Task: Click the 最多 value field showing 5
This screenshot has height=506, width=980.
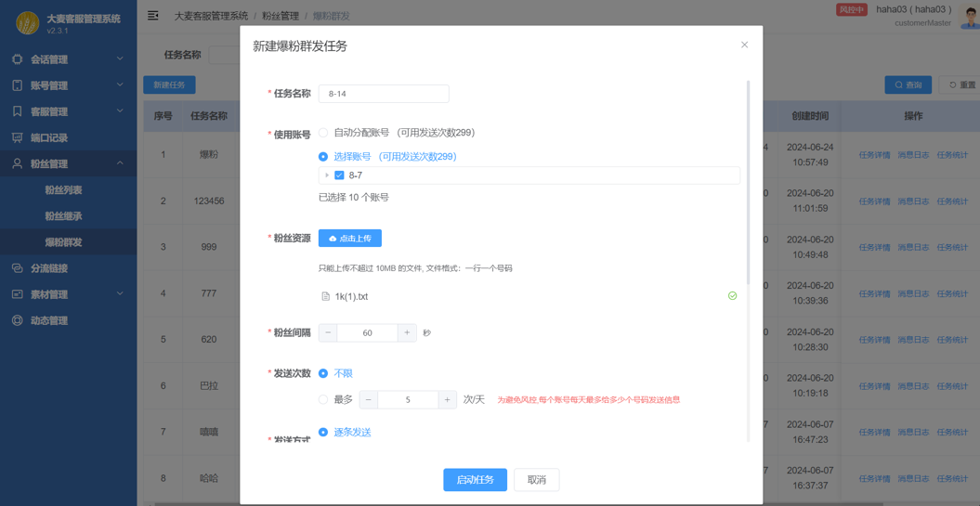Action: click(408, 400)
